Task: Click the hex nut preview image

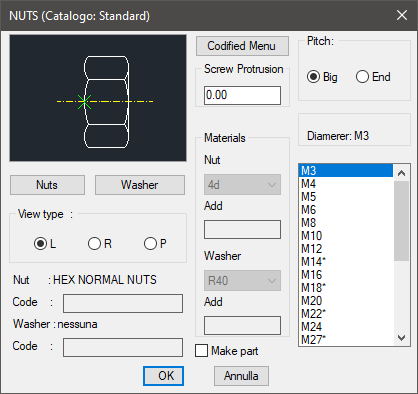Action: point(98,98)
